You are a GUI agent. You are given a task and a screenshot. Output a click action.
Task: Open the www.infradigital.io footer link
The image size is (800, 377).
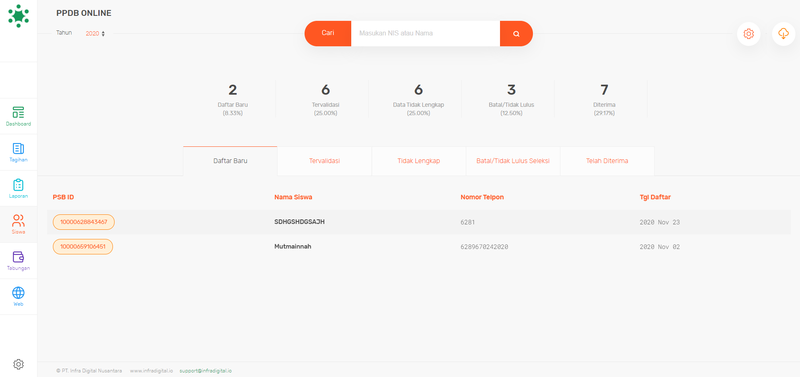(152, 371)
